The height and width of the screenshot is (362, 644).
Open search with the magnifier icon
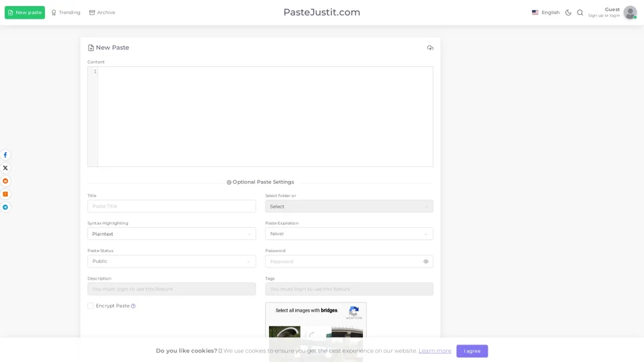[580, 12]
